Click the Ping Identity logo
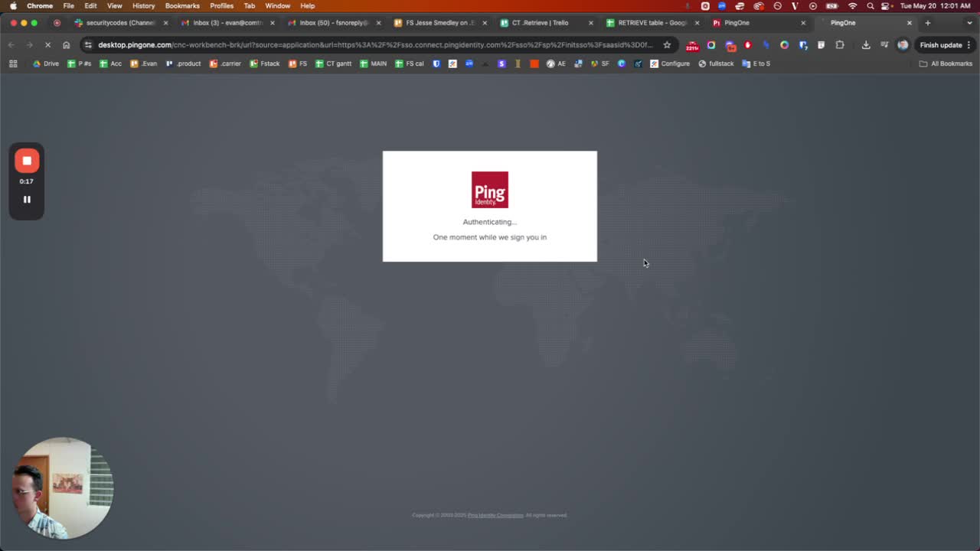 (x=490, y=190)
